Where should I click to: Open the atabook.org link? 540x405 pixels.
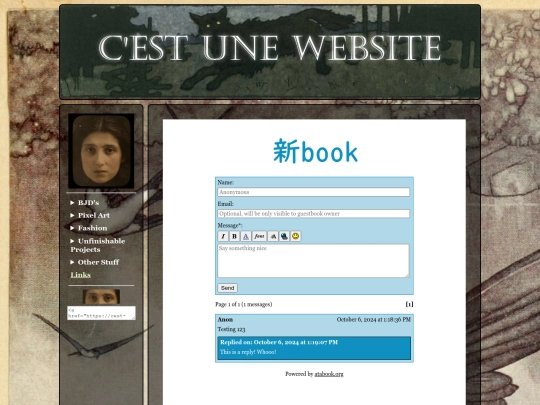pyautogui.click(x=329, y=374)
